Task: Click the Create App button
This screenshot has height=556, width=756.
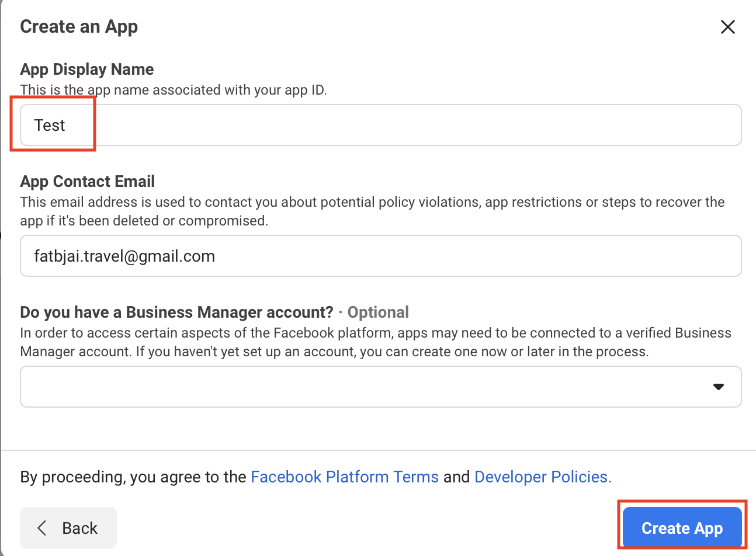Action: pyautogui.click(x=682, y=528)
